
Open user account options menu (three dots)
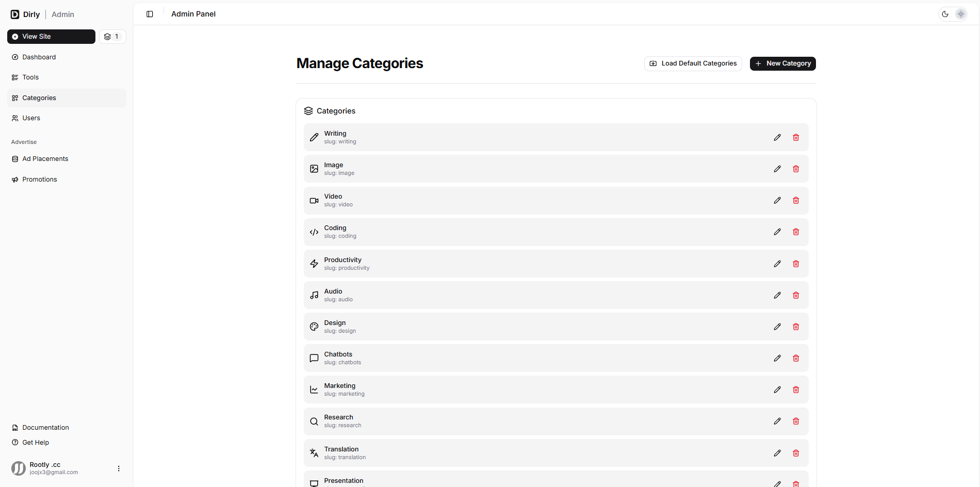(x=119, y=468)
